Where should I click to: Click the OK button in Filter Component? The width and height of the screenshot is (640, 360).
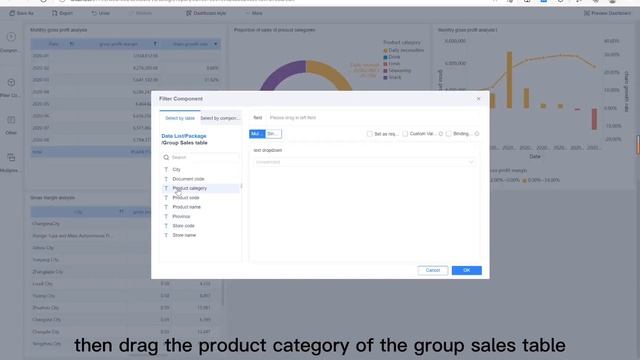click(467, 270)
